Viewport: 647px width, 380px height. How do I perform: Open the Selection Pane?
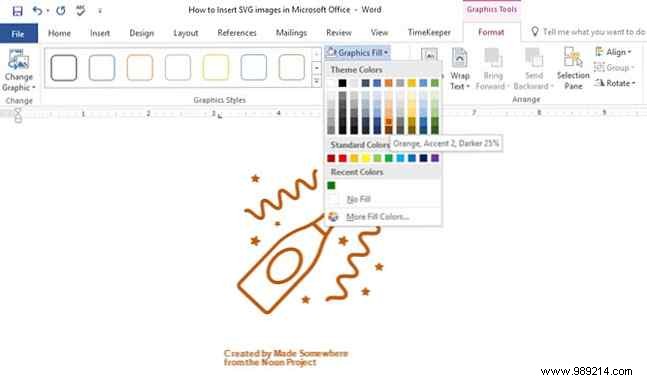[573, 69]
